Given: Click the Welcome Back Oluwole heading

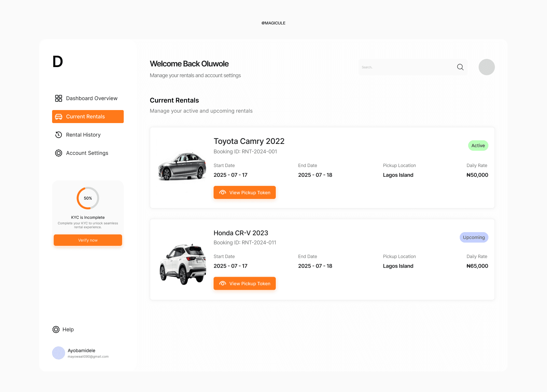Looking at the screenshot, I should coord(189,64).
